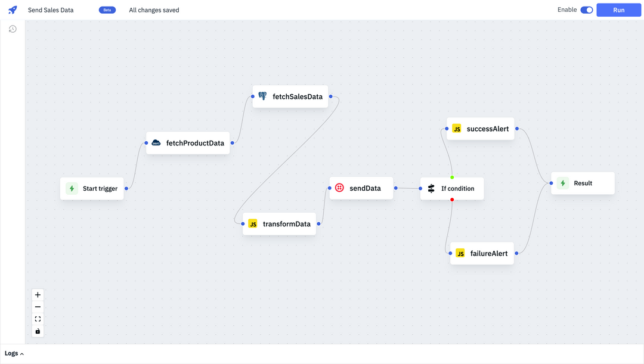Click the fit-to-view button in canvas controls

tap(38, 319)
